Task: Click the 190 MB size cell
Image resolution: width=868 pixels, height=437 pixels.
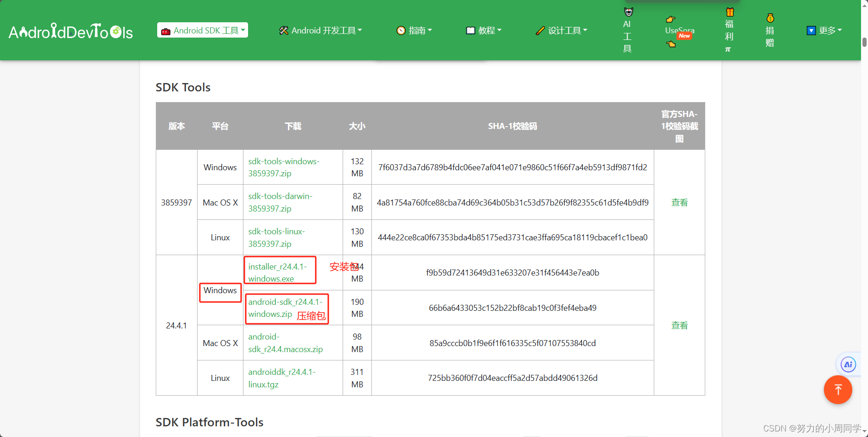Action: [357, 308]
